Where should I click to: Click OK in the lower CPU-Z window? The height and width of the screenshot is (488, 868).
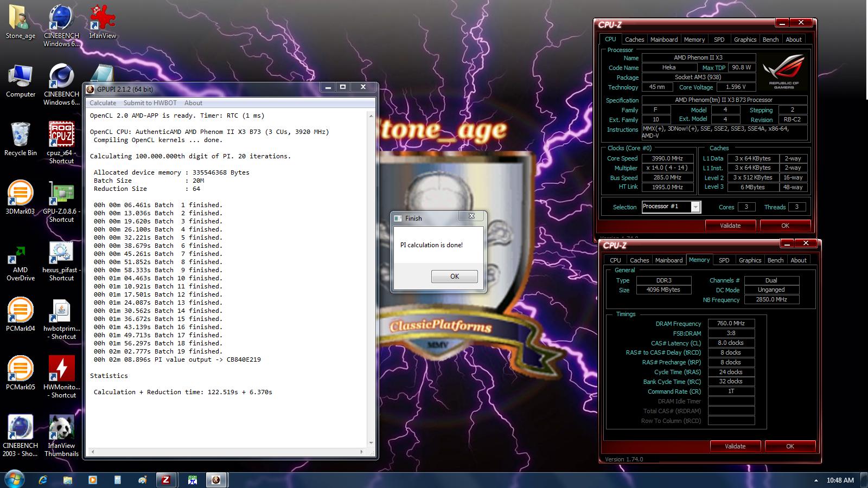coord(790,446)
